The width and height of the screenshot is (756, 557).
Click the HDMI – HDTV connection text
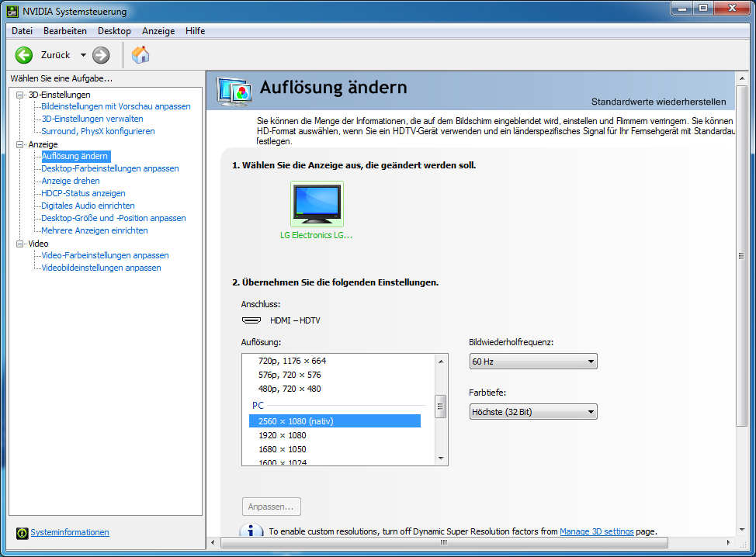pyautogui.click(x=295, y=320)
